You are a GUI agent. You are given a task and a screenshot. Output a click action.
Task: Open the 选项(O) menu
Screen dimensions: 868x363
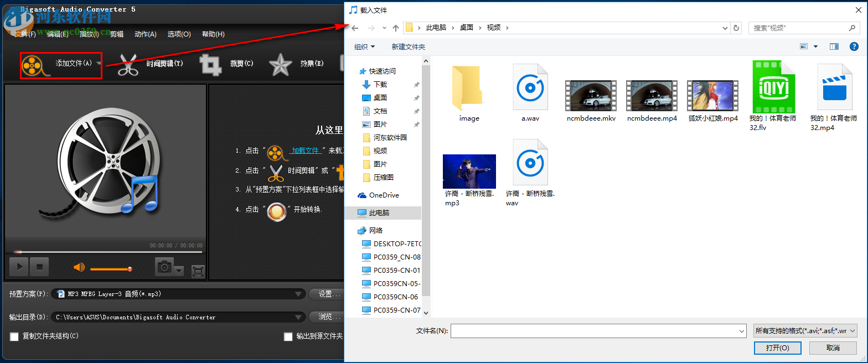(179, 34)
